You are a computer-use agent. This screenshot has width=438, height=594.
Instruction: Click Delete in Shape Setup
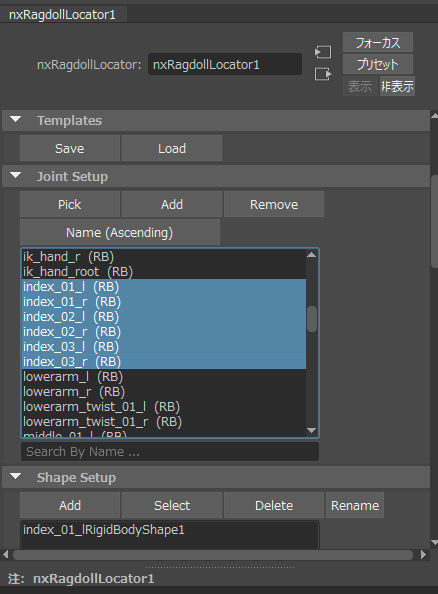pyautogui.click(x=274, y=505)
